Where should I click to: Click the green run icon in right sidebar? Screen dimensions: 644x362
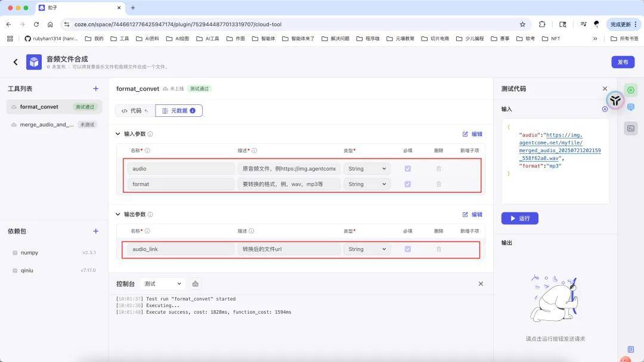click(630, 90)
